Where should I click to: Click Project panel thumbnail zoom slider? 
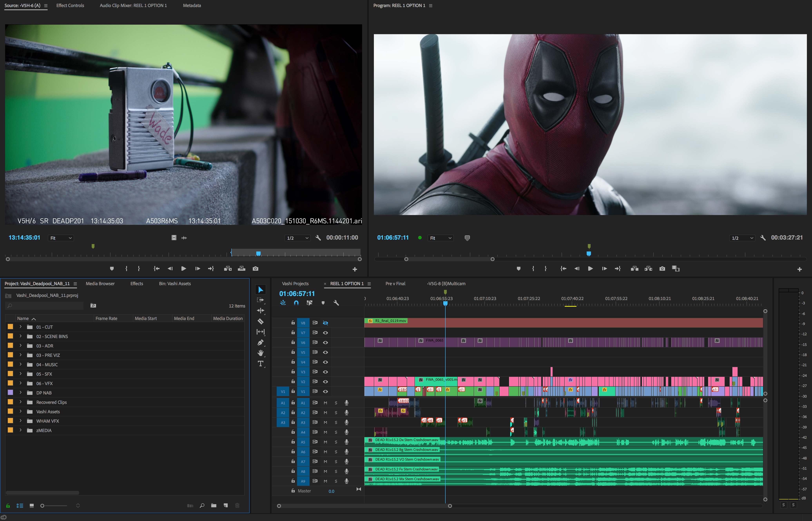click(54, 506)
